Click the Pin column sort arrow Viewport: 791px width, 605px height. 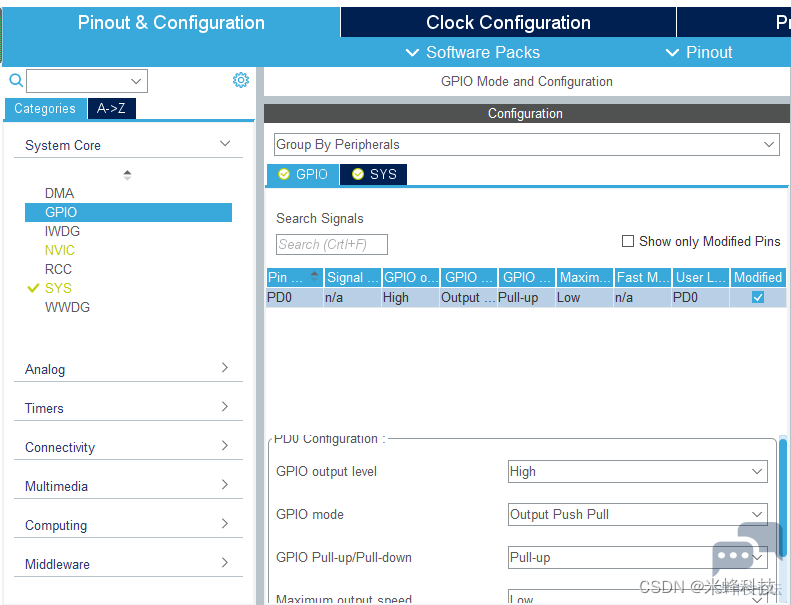coord(314,276)
